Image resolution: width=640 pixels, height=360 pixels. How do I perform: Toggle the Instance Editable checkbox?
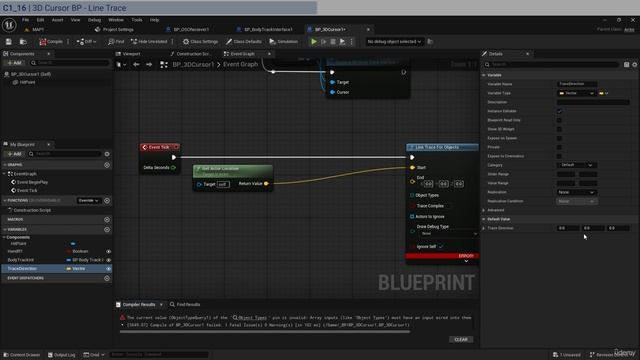tap(559, 111)
